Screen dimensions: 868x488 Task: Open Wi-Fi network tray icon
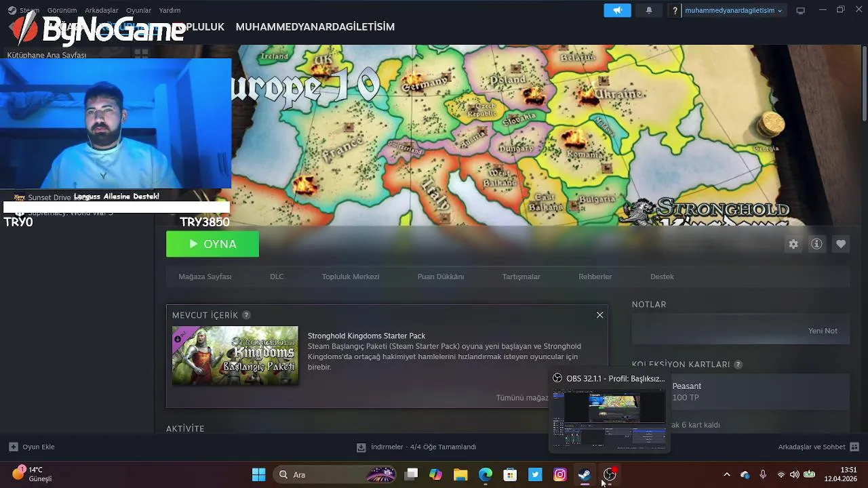pyautogui.click(x=781, y=474)
